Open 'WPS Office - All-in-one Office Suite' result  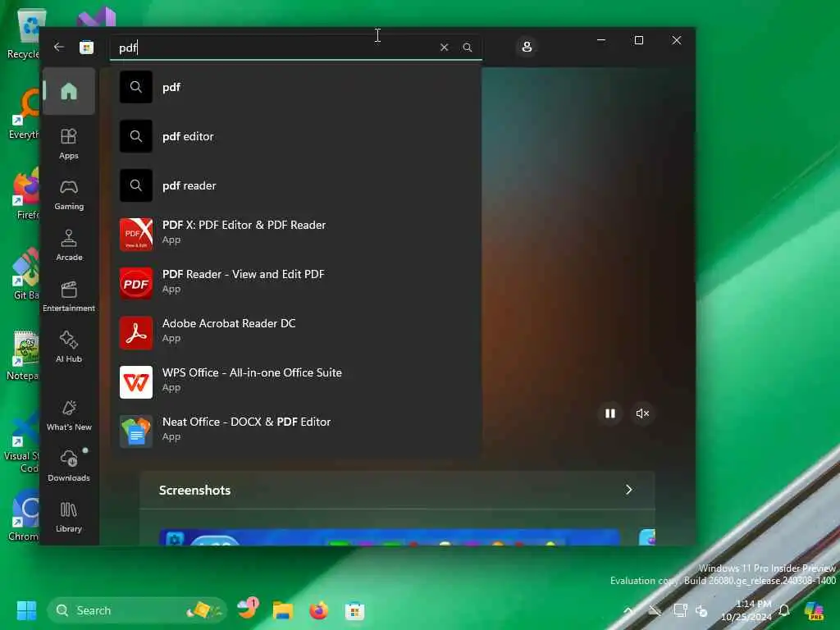pyautogui.click(x=296, y=381)
